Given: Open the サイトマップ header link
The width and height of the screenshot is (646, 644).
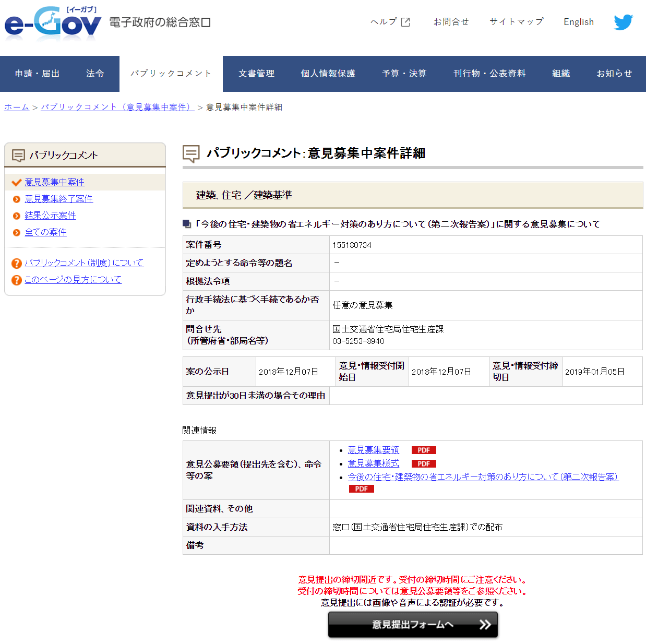Looking at the screenshot, I should tap(516, 22).
